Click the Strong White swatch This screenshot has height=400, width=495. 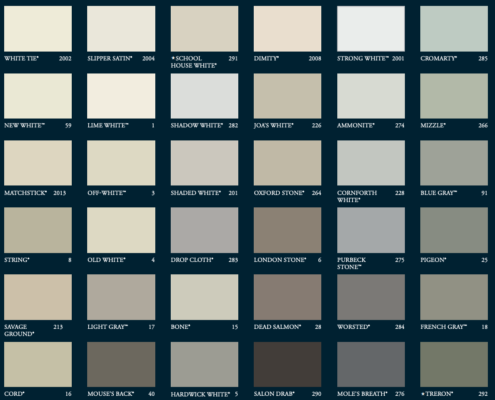point(371,29)
